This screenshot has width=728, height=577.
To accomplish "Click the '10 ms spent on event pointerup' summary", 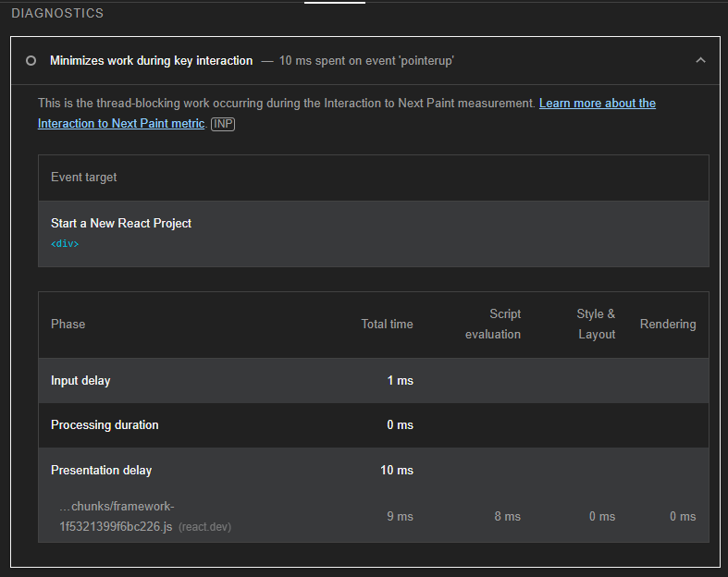I will (x=366, y=61).
